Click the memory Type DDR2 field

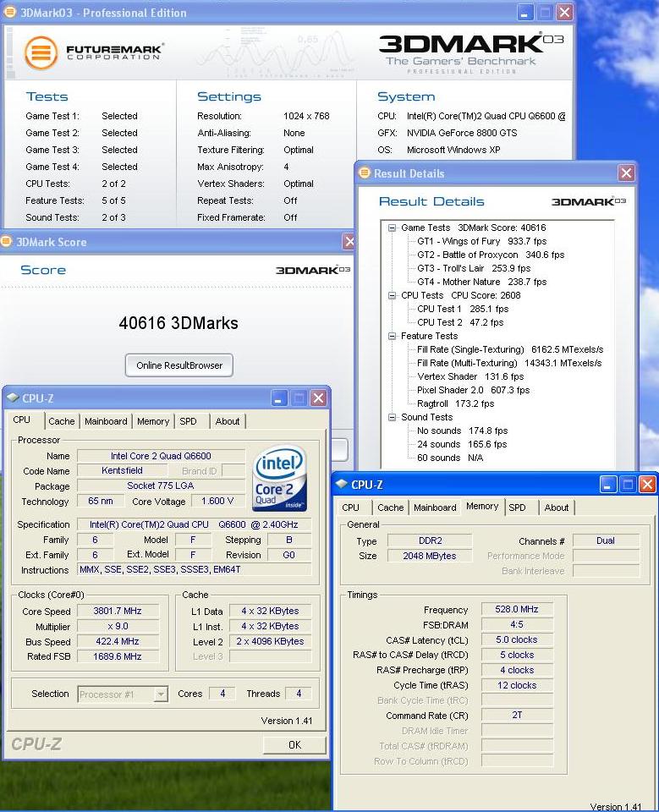tap(430, 540)
